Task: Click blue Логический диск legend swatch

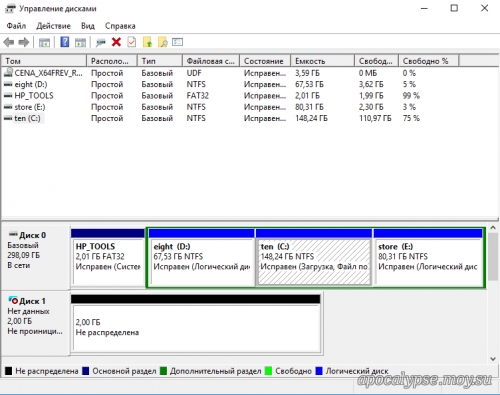Action: point(319,371)
